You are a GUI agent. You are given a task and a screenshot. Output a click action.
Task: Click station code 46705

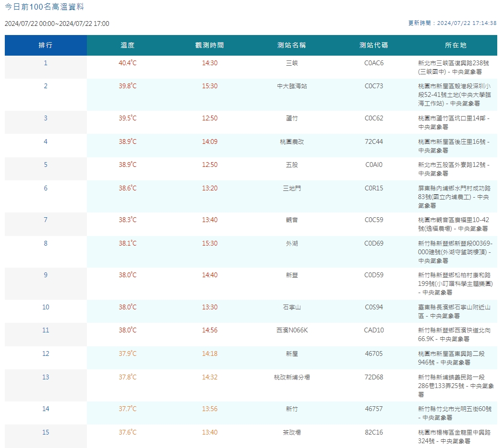tap(374, 354)
